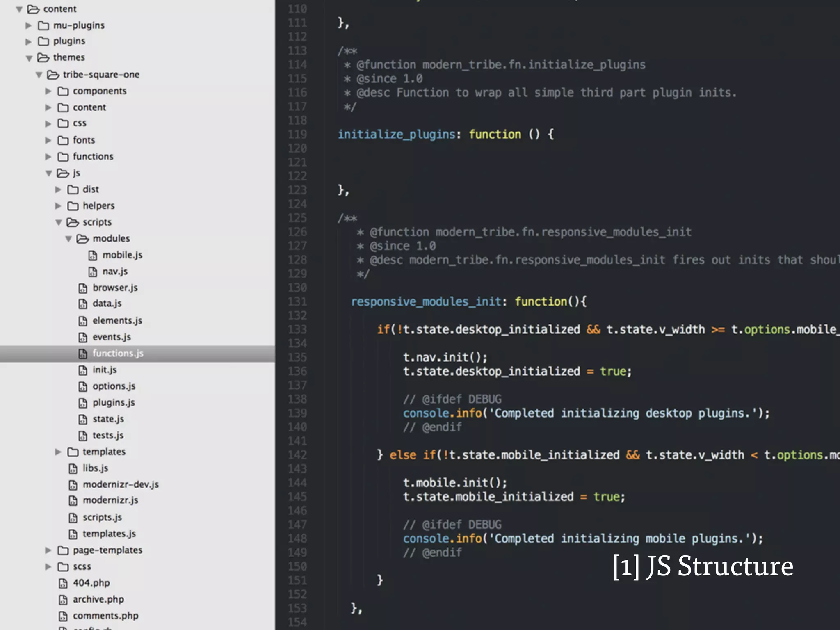Image resolution: width=840 pixels, height=630 pixels.
Task: Open the modernizr-dev.js file
Action: coord(121,485)
